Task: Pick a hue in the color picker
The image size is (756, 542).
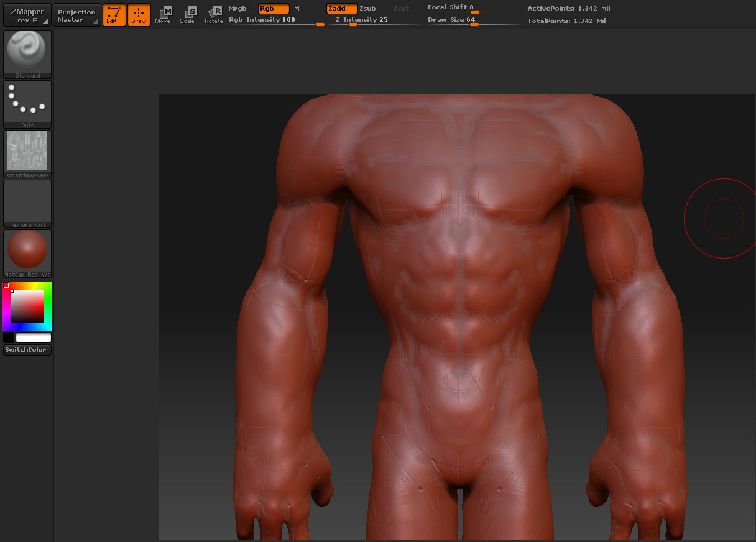Action: pos(27,306)
